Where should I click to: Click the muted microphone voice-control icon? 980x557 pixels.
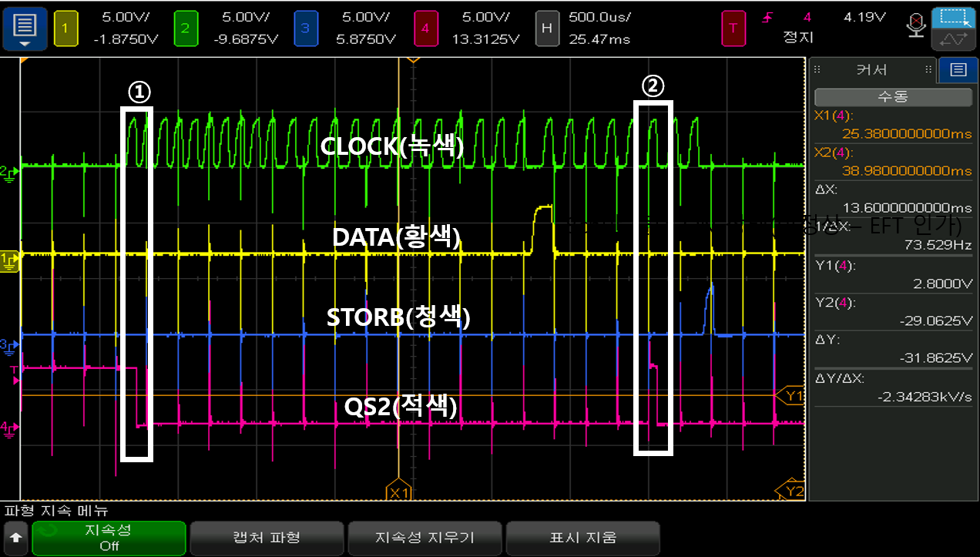point(916,25)
